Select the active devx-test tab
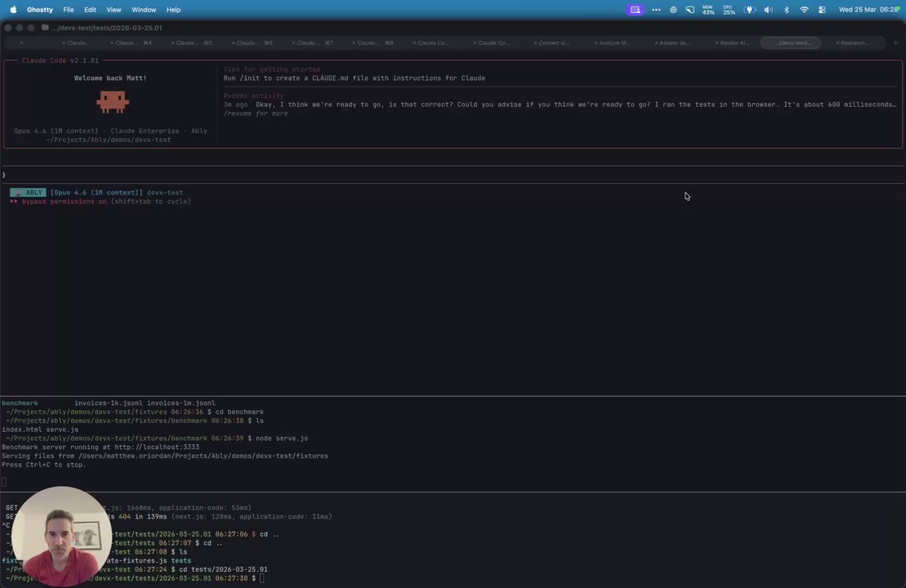This screenshot has height=588, width=906. tap(791, 42)
